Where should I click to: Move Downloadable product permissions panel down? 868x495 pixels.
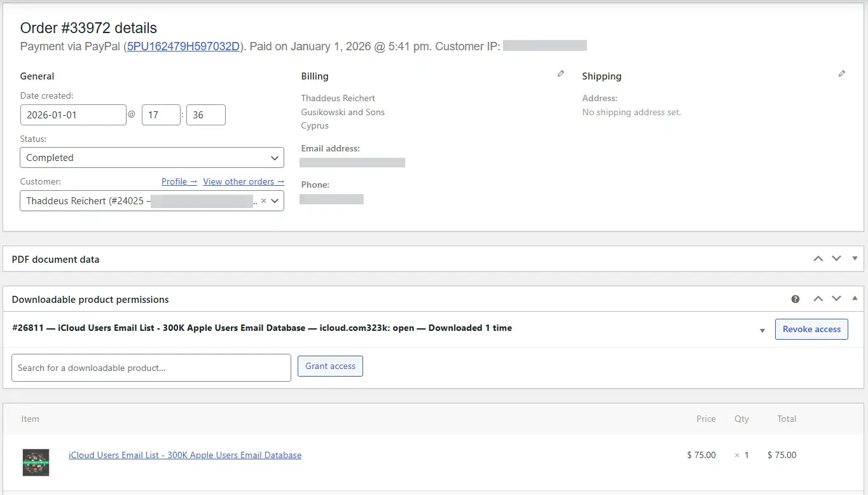tap(836, 299)
